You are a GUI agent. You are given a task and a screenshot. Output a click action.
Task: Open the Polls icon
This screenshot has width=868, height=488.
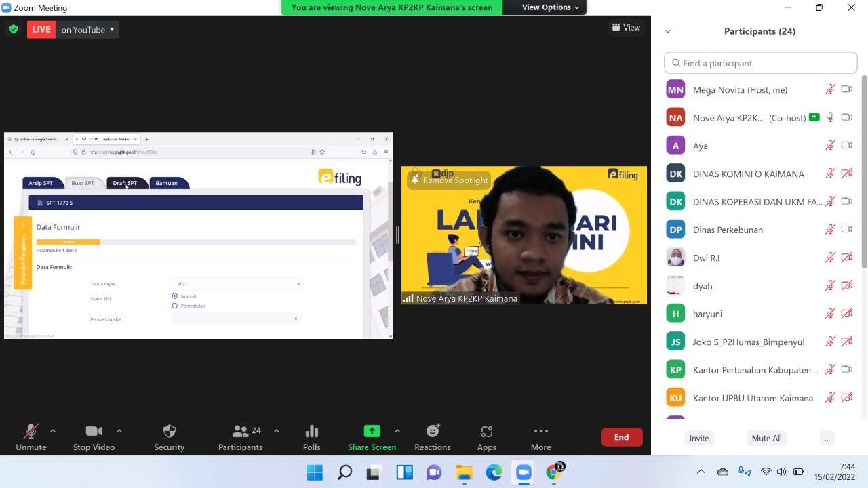point(312,432)
